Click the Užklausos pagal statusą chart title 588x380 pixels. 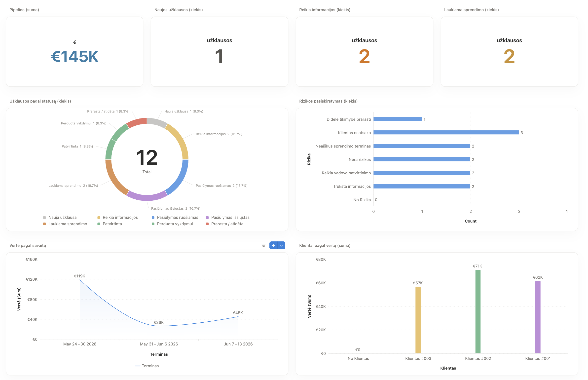(x=40, y=101)
